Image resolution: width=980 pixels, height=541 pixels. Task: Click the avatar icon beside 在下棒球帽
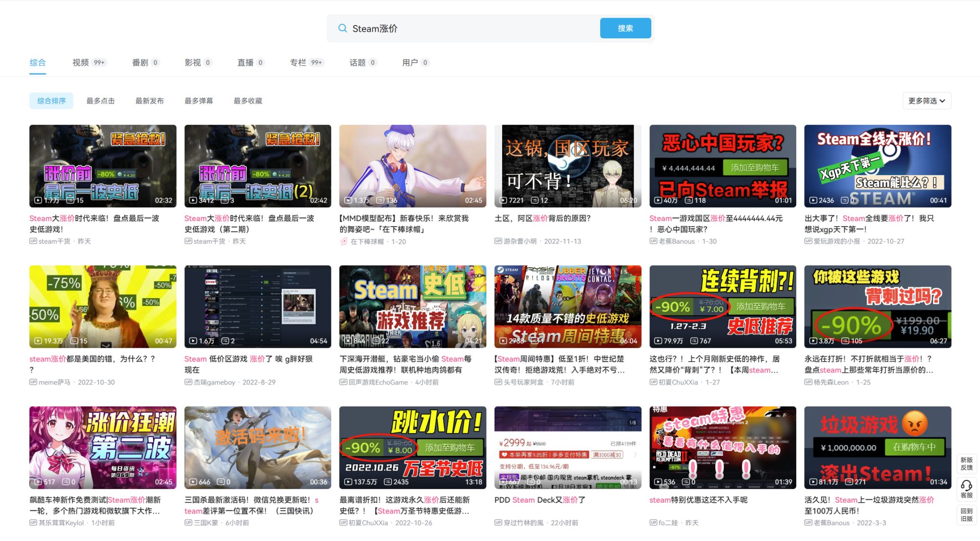344,242
